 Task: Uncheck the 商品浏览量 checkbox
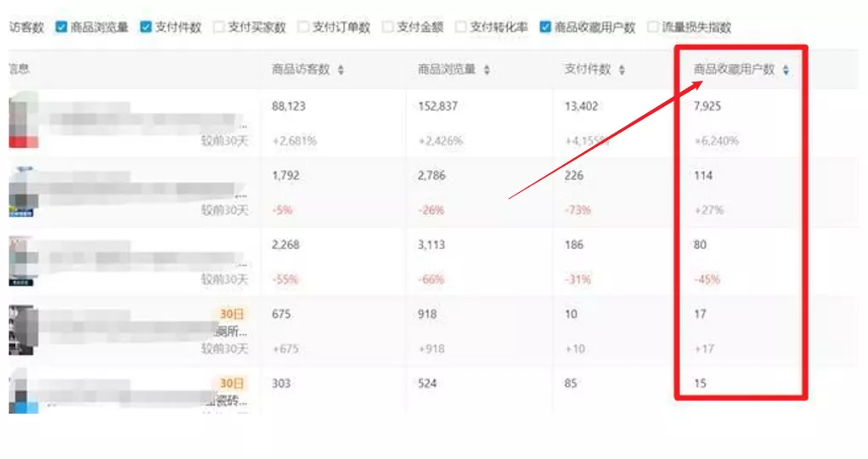(61, 27)
